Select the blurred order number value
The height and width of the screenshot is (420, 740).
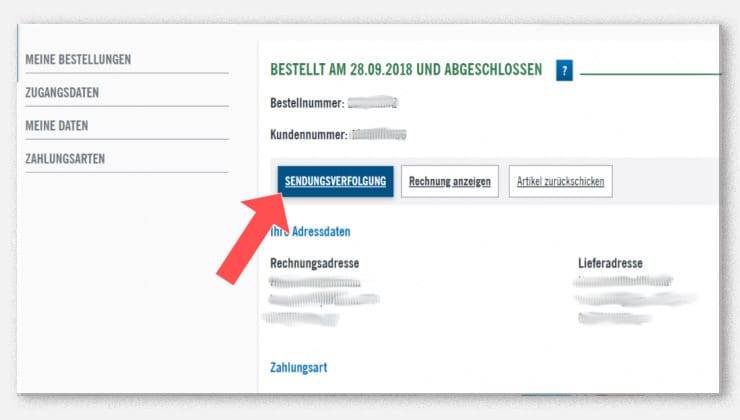(372, 103)
